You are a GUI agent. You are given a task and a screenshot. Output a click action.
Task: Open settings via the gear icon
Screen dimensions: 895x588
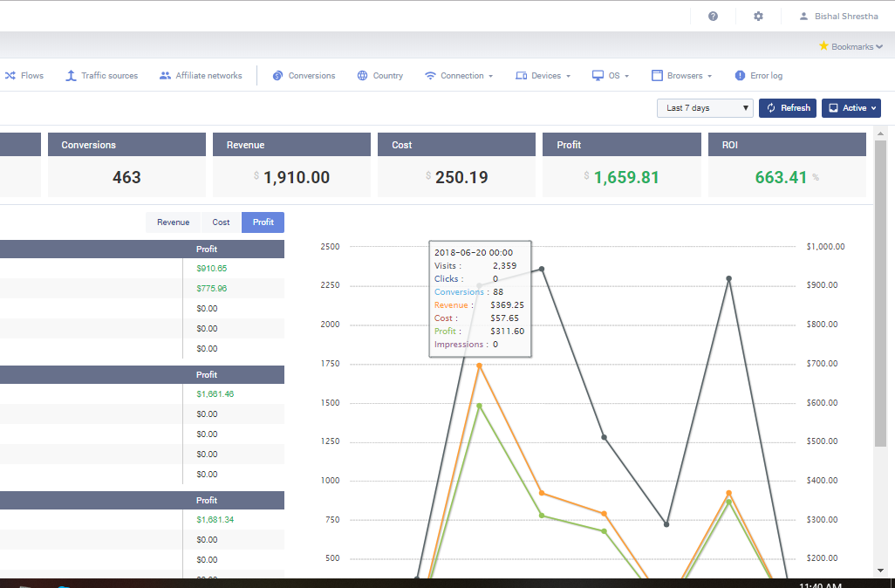click(x=758, y=16)
